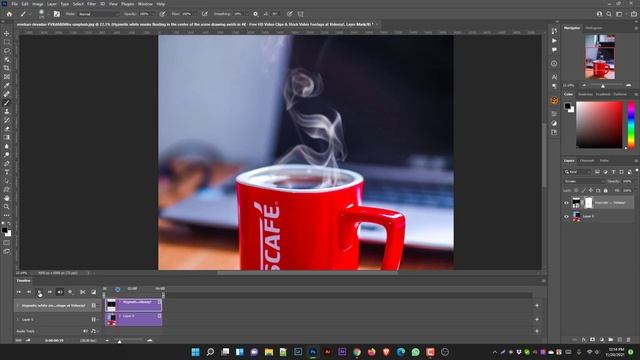This screenshot has height=360, width=640.
Task: Click the delete layer trash icon
Action: (629, 340)
